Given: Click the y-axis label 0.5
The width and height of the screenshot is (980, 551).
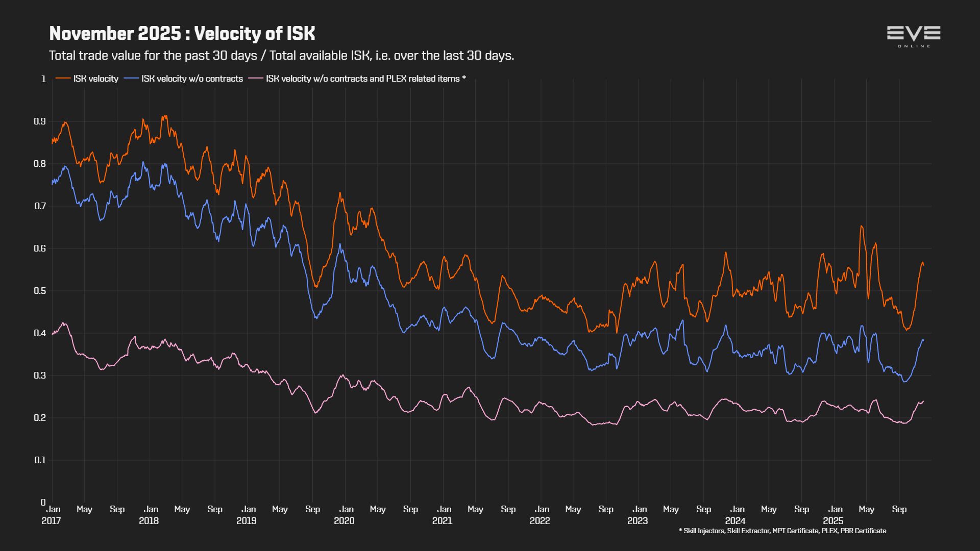Looking at the screenshot, I should [x=40, y=291].
